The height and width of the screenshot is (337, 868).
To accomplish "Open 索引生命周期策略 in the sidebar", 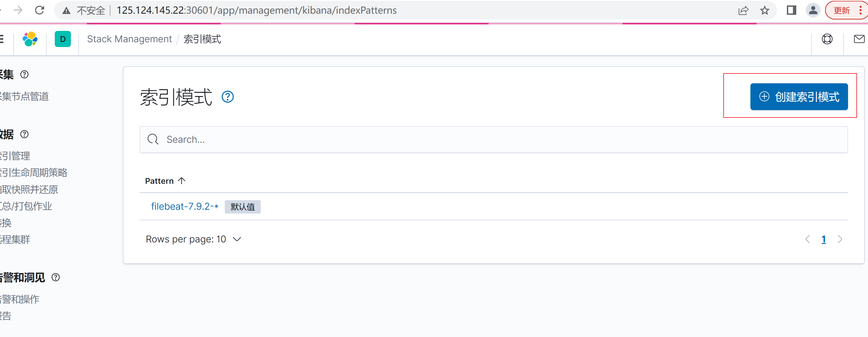I will (34, 173).
